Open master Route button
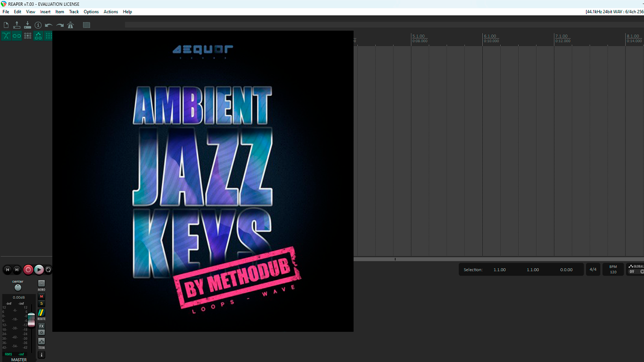Viewport: 644px width, 362px height. 41,313
